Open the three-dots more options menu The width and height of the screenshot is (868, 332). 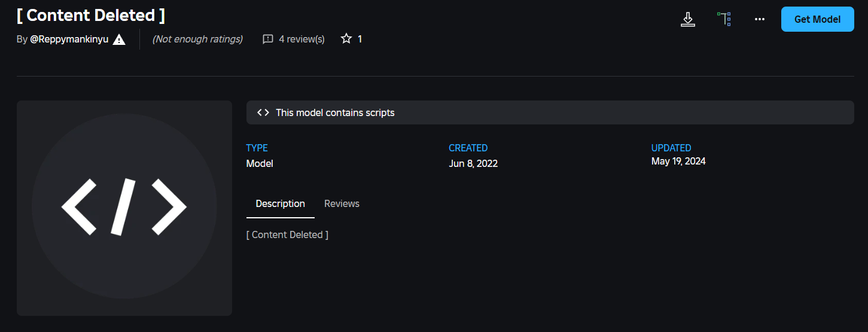coord(760,19)
